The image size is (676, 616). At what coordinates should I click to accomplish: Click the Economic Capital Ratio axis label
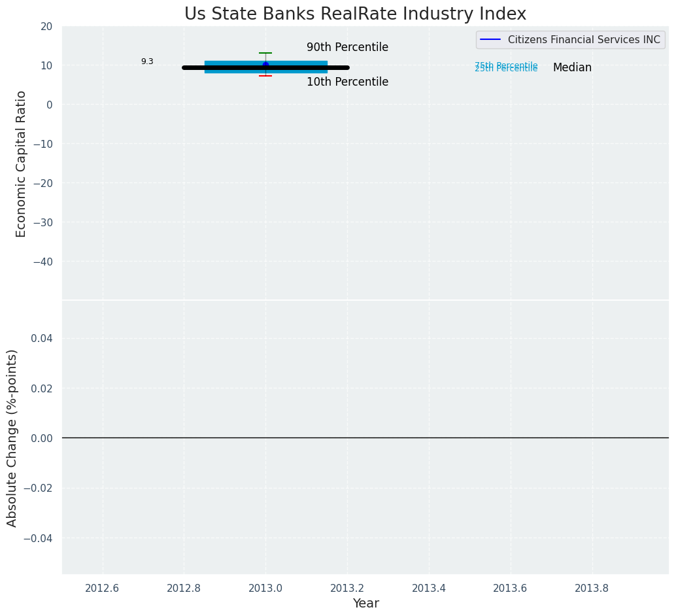(22, 163)
